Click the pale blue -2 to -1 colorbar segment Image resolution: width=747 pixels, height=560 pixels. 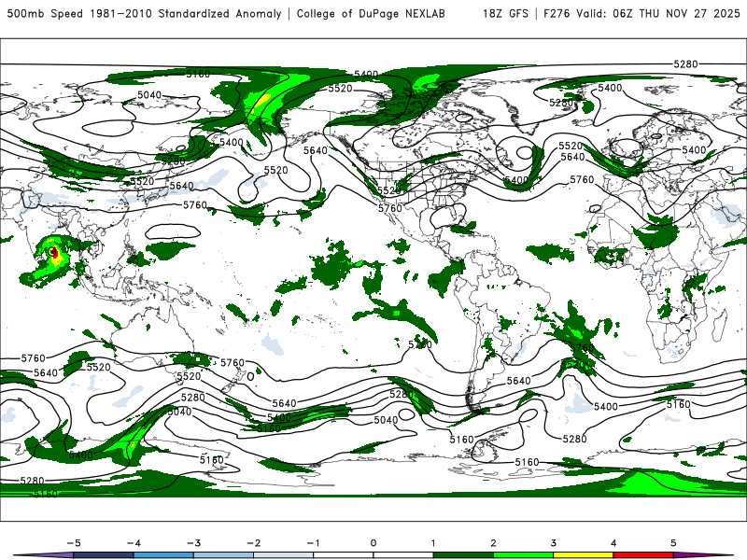click(284, 555)
